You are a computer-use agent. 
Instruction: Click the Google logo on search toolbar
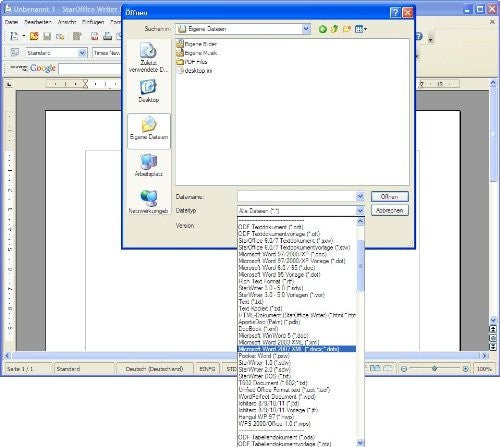pos(43,68)
